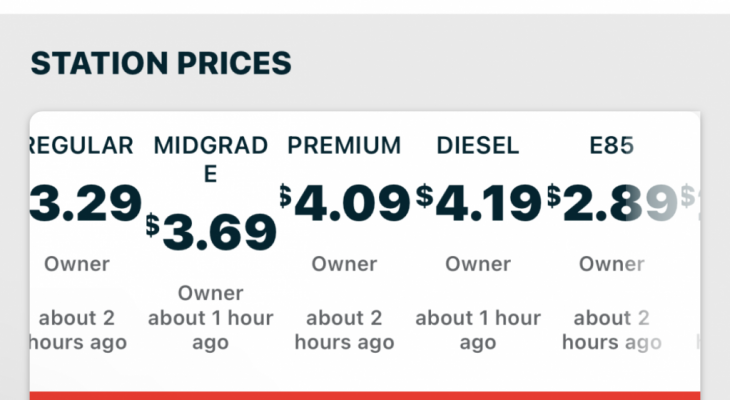Tap the E85 price $2.89

(612, 203)
